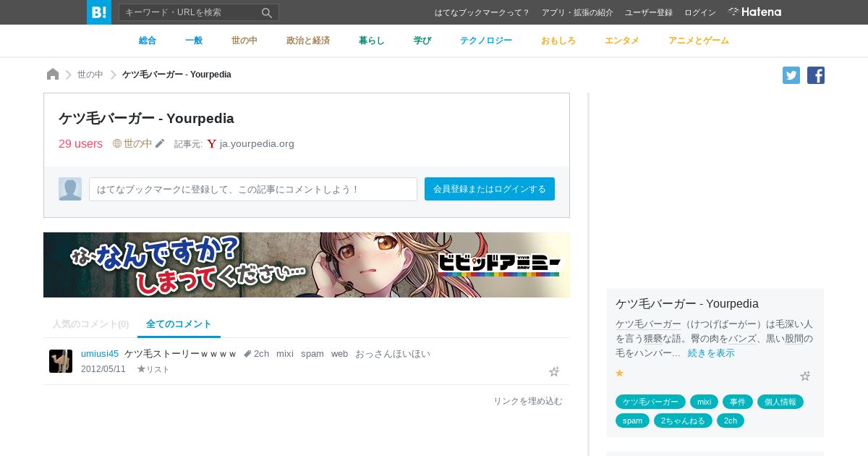This screenshot has height=456, width=868.
Task: Click the ビビッドアーミー banner ad
Action: [307, 265]
